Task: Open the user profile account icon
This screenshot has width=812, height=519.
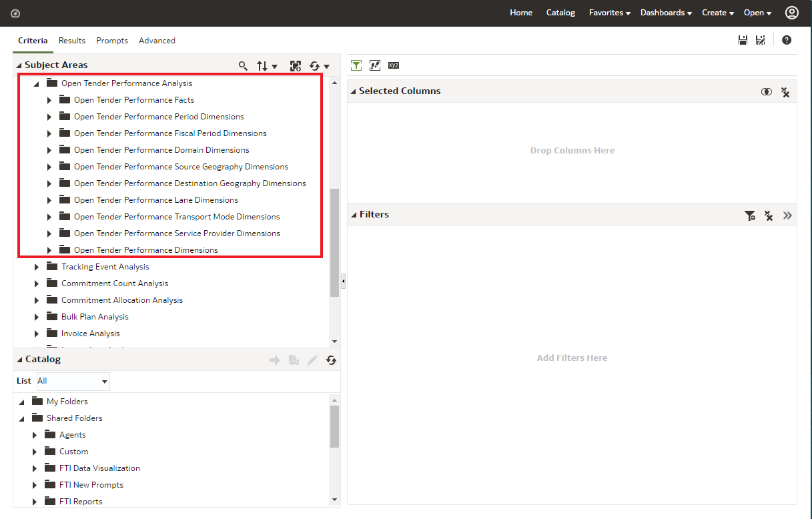Action: pos(792,13)
